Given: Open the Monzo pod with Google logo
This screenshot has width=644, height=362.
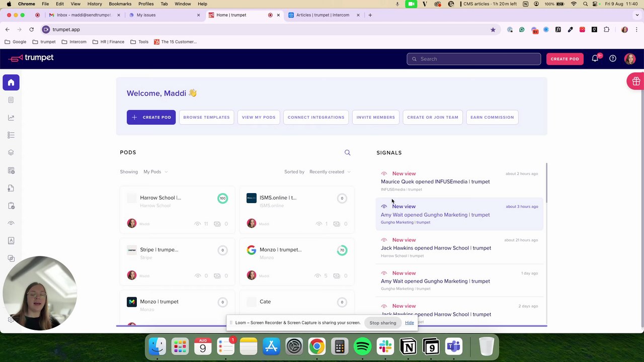Looking at the screenshot, I should [x=297, y=262].
